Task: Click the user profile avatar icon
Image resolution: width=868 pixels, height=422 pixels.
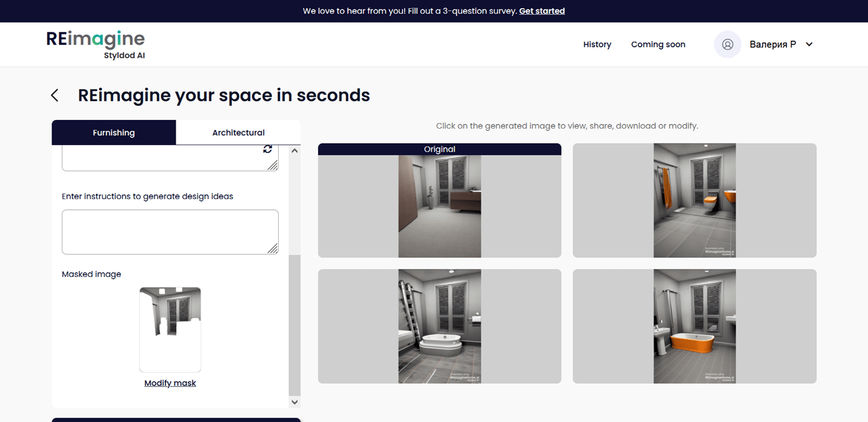Action: pos(728,44)
